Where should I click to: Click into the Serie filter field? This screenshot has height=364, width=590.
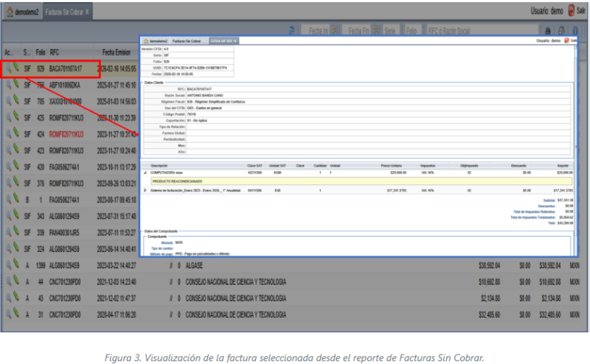pyautogui.click(x=390, y=31)
